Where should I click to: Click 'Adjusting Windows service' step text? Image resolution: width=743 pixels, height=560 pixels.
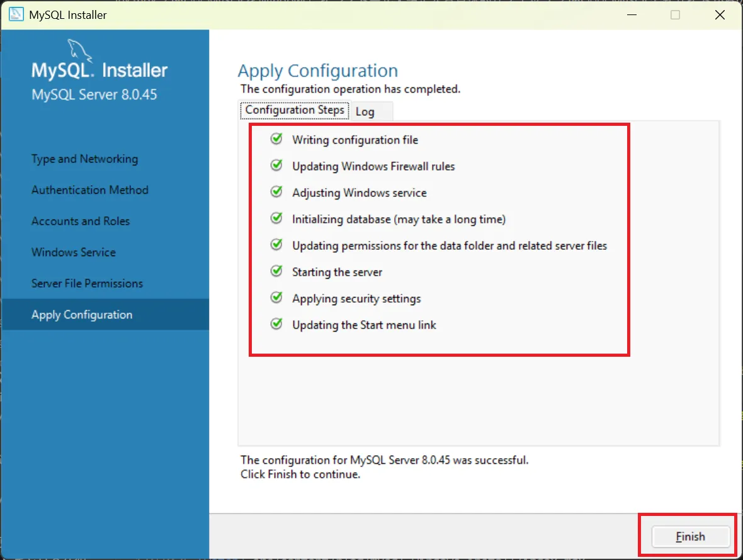pyautogui.click(x=359, y=193)
